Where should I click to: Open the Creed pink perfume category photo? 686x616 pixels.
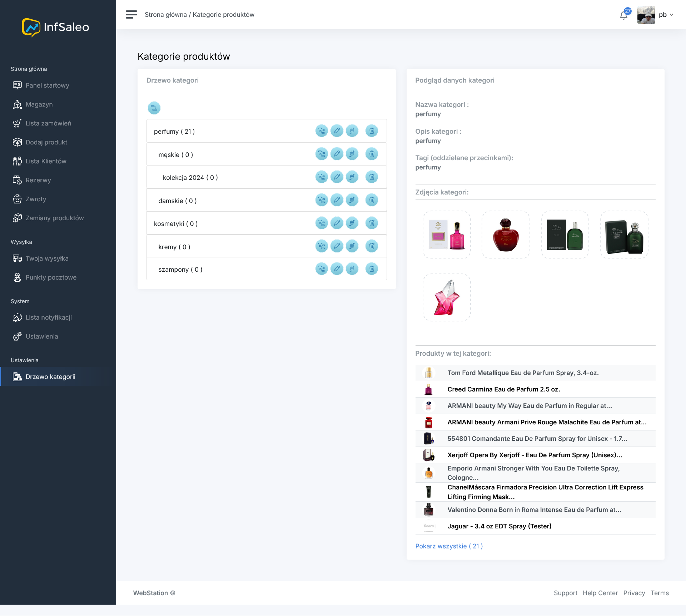pos(447,235)
